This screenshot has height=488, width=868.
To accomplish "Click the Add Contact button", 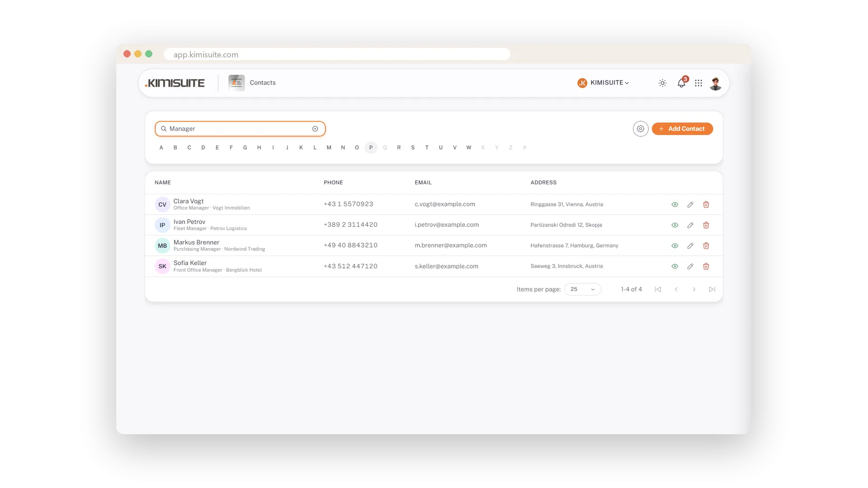I will pos(682,129).
